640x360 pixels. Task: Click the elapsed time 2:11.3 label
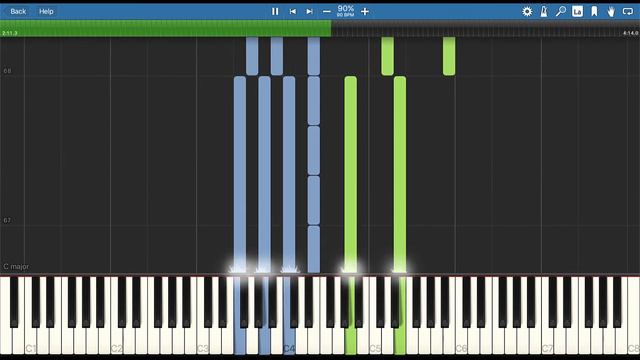coord(10,33)
